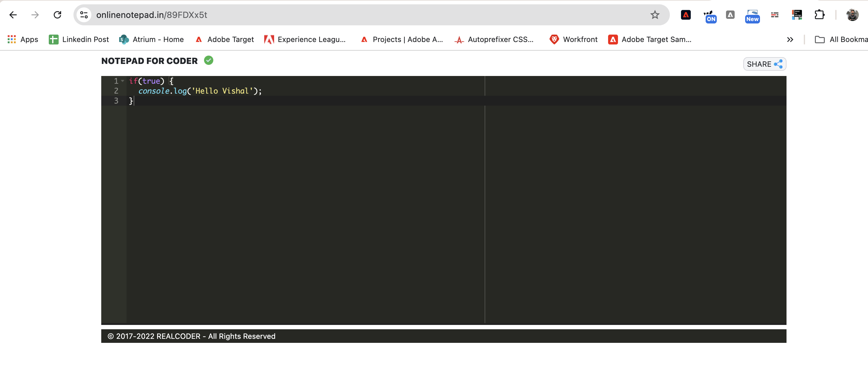This screenshot has height=383, width=868.
Task: Open the Atrium - Home bookmark
Action: tap(151, 40)
